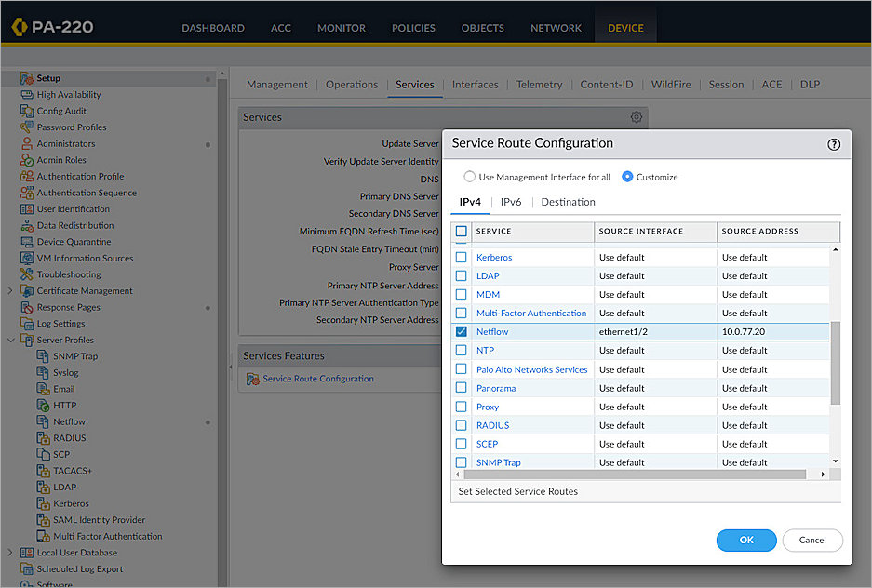
Task: Uncheck the Netflow service checkbox
Action: [461, 331]
